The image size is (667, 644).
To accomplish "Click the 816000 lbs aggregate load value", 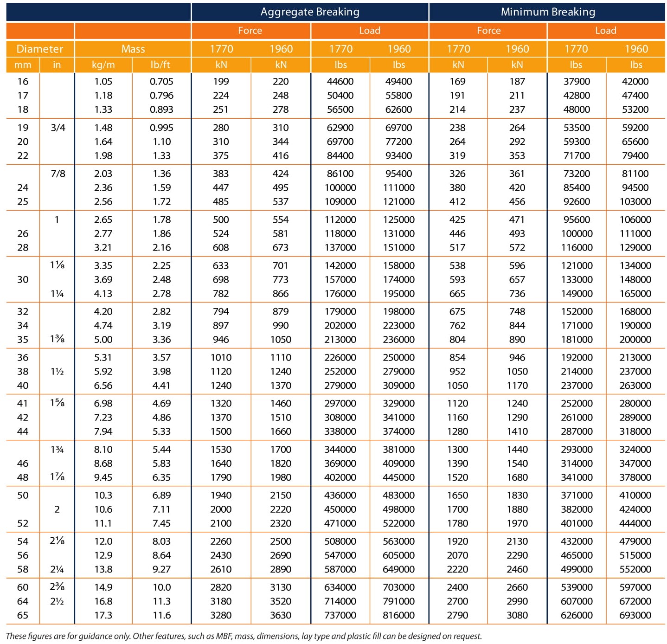I will (x=399, y=615).
